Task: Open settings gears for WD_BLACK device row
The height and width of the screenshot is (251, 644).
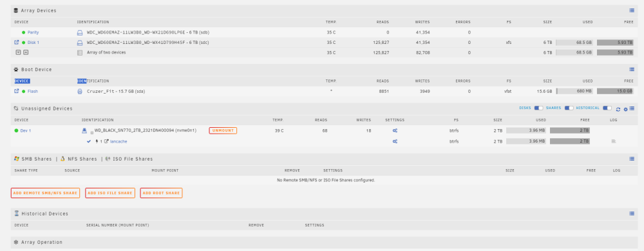Action: (x=395, y=130)
